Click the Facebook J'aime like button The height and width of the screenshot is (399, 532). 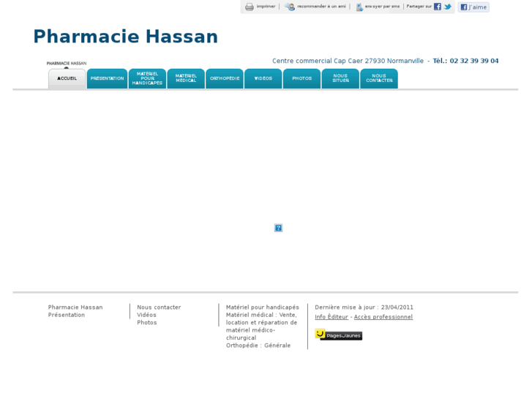tap(473, 7)
